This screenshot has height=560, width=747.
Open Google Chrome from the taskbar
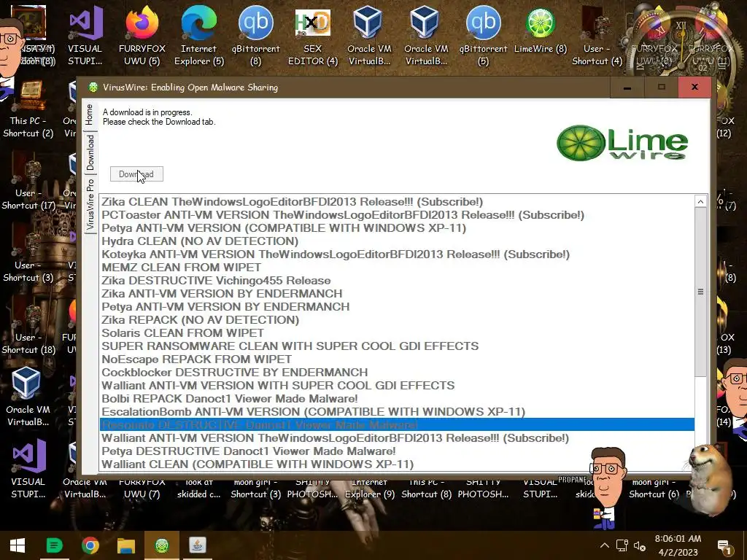pyautogui.click(x=90, y=545)
